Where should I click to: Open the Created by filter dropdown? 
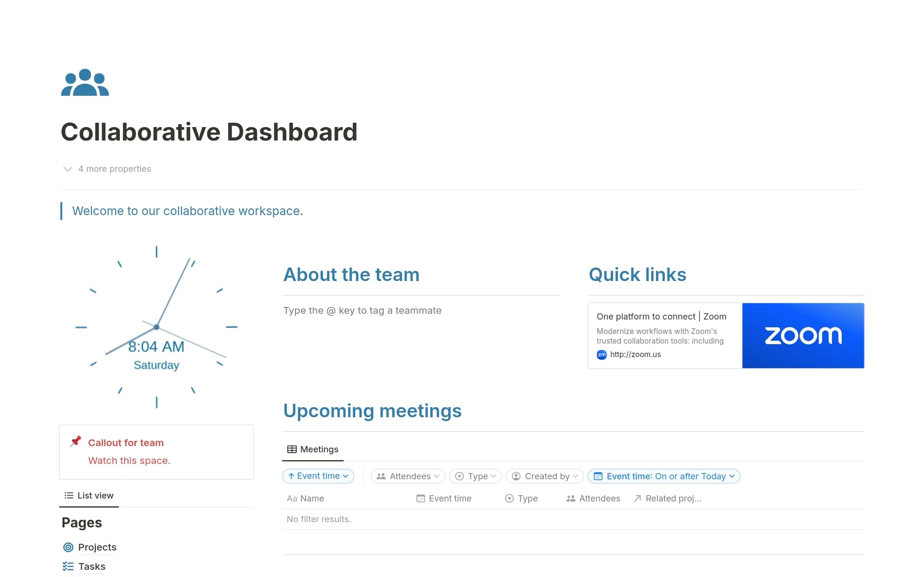coord(545,476)
